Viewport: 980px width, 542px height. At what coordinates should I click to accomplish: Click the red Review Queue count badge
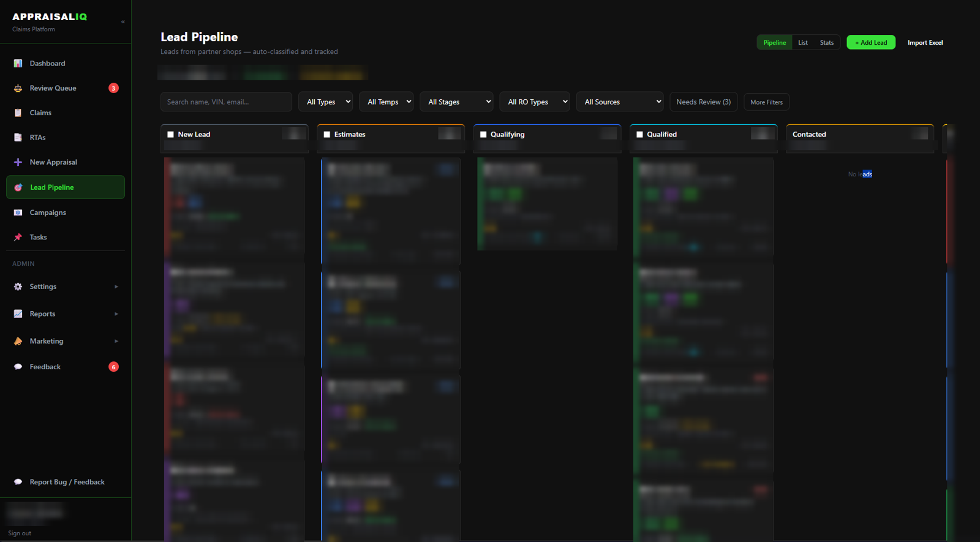pos(113,88)
